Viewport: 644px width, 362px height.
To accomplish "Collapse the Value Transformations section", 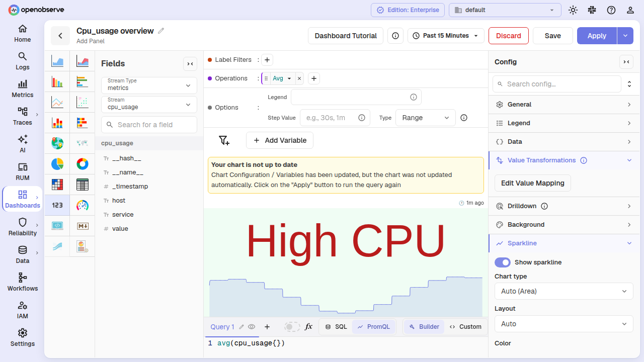I will click(564, 160).
